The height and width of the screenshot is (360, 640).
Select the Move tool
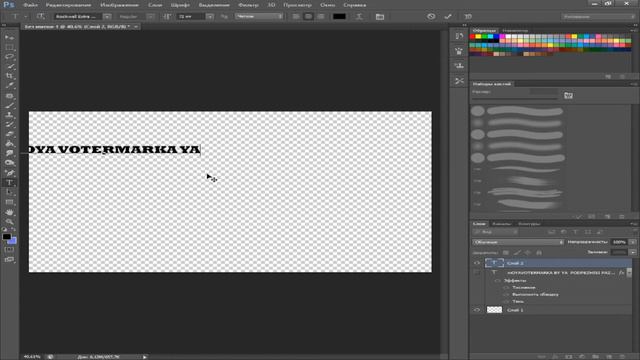pyautogui.click(x=9, y=37)
